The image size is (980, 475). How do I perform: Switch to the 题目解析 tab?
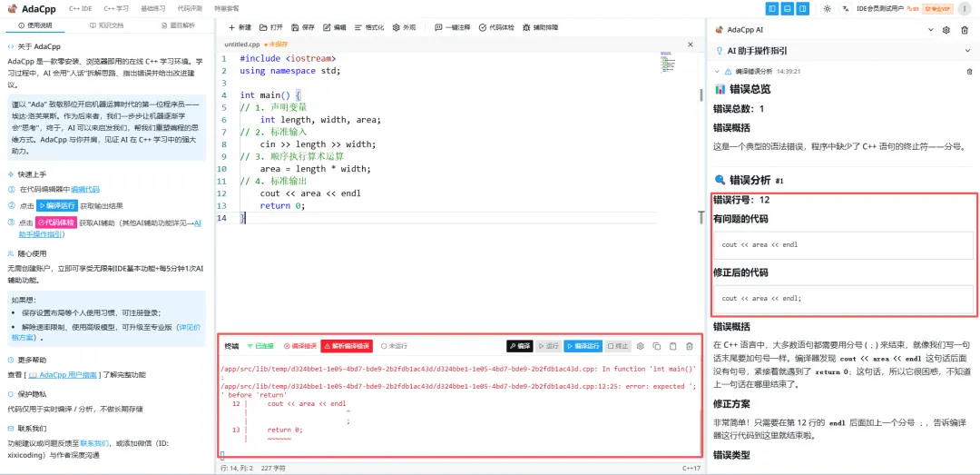point(178,25)
